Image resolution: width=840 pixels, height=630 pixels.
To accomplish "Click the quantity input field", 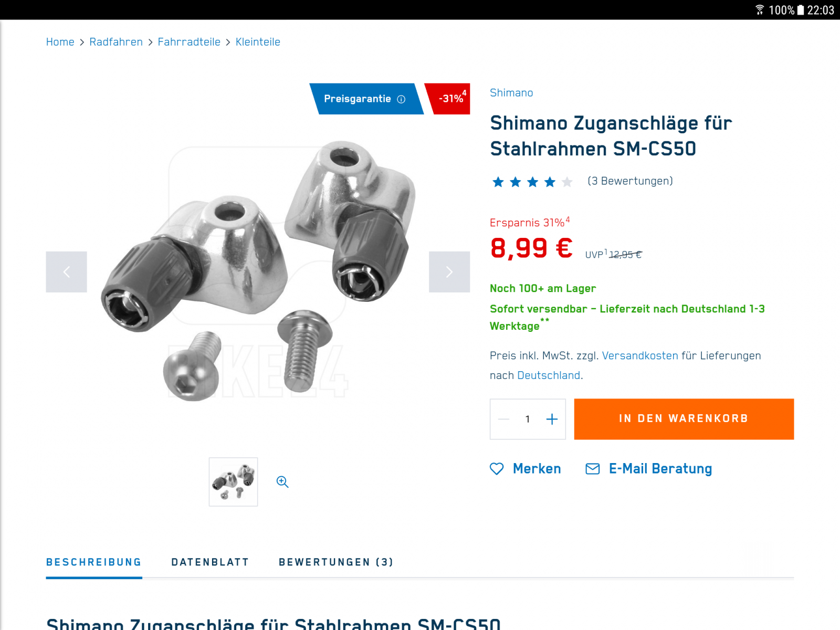I will click(x=528, y=419).
